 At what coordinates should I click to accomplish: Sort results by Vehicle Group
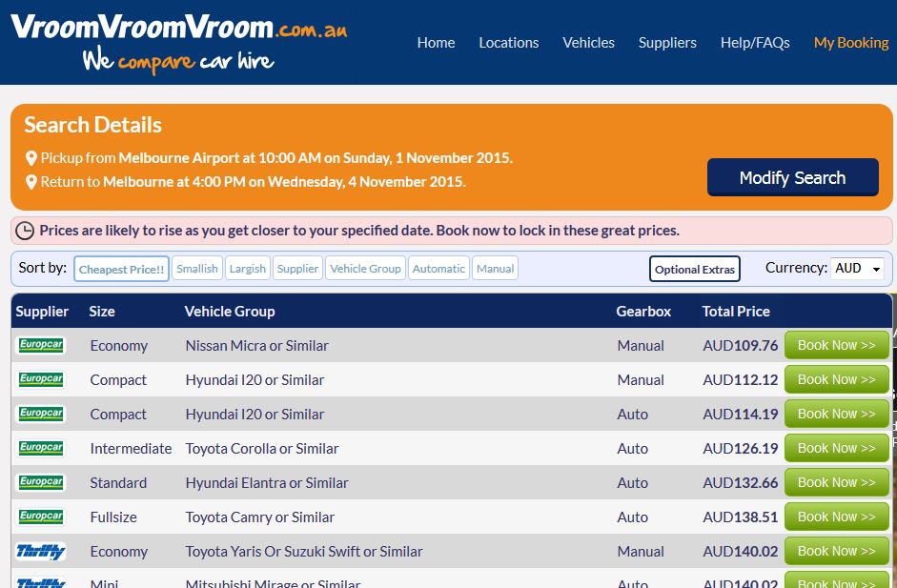point(365,268)
